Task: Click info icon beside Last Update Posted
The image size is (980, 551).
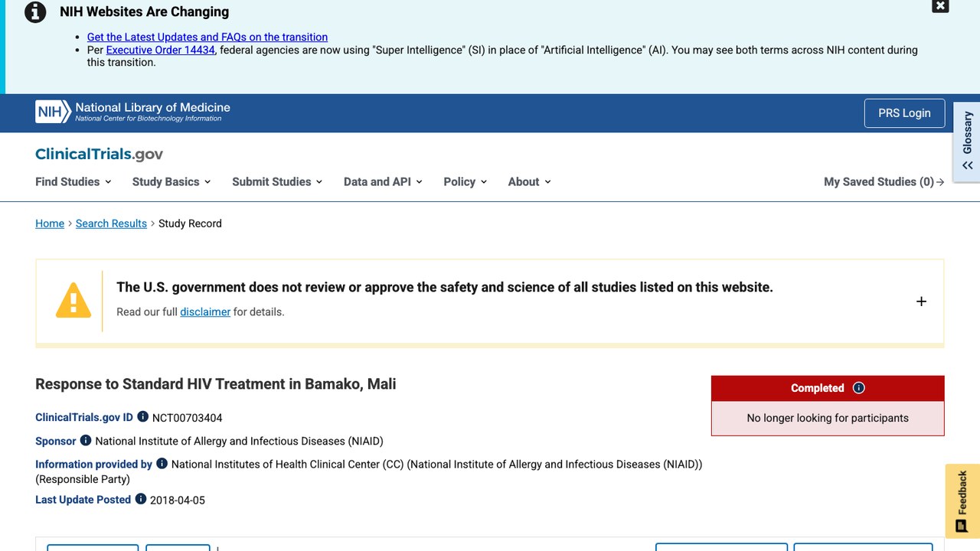Action: click(x=141, y=499)
